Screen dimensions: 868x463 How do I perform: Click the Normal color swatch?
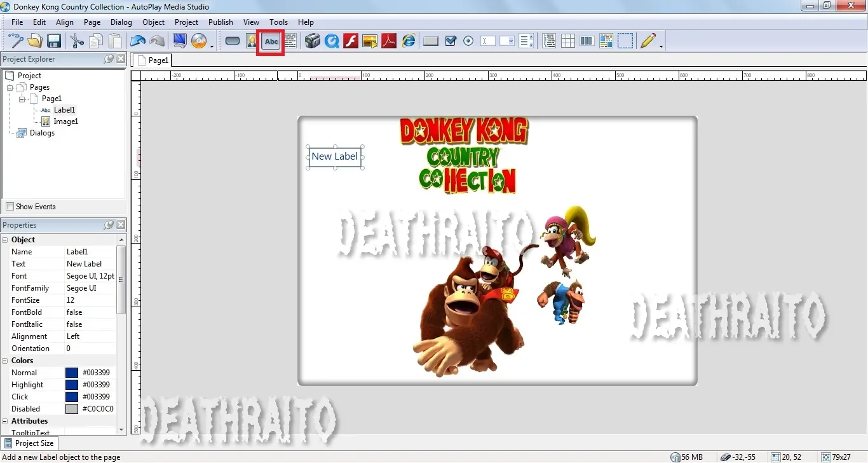pos(72,373)
